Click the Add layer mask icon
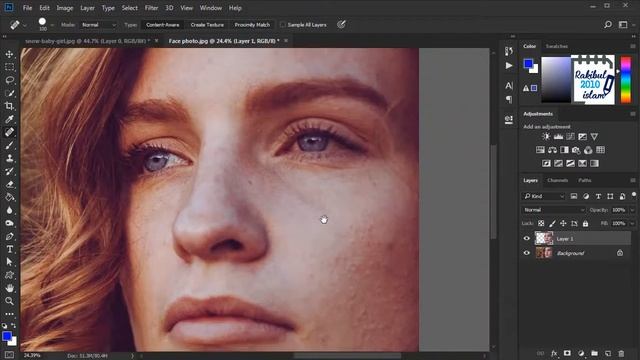This screenshot has height=360, width=640. coord(567,353)
